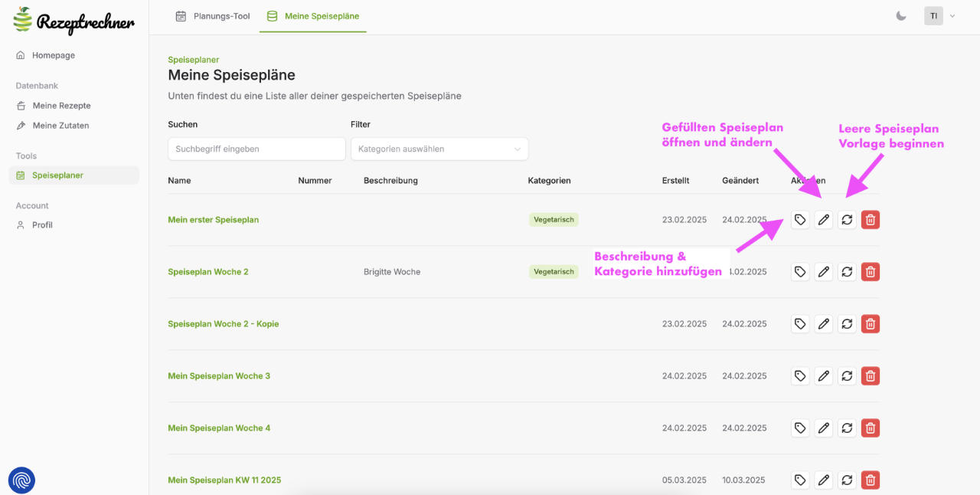This screenshot has height=495, width=980.
Task: Click the pencil edit icon for Speiseplan Woche 2
Action: (824, 272)
